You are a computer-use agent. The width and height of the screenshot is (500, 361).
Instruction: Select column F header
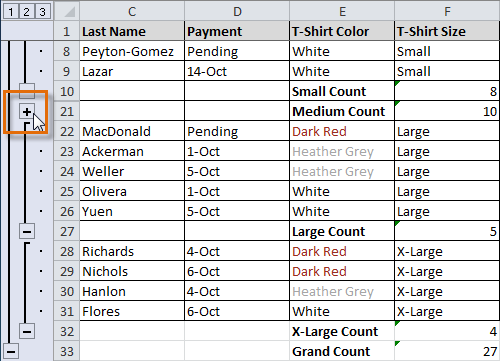(447, 11)
